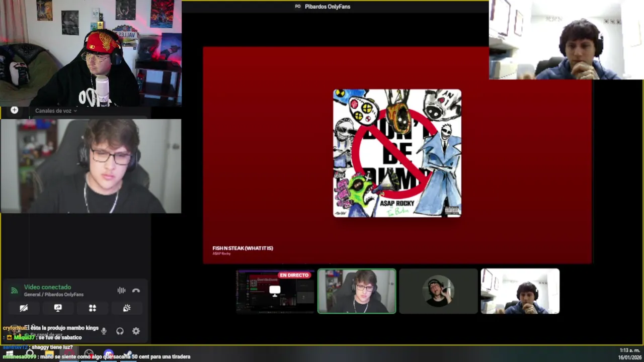Click the plus icon beside Canales de voz
The image size is (644, 362).
pos(14,110)
